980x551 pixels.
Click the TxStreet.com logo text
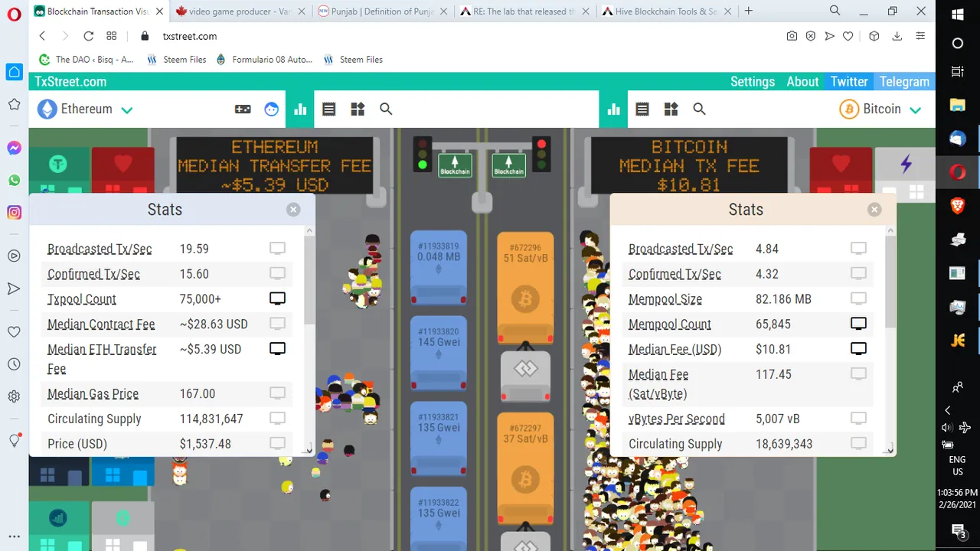[x=70, y=82]
